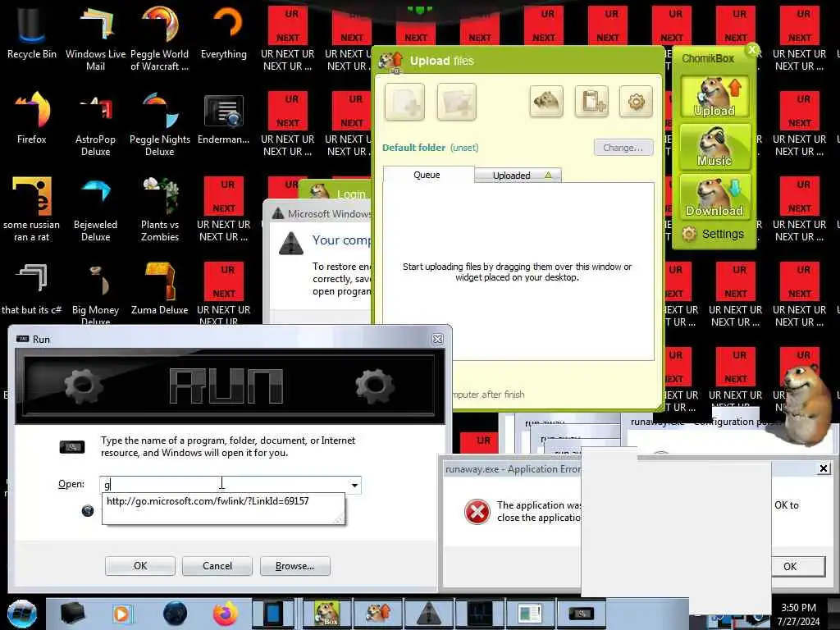The width and height of the screenshot is (840, 630).
Task: Click the hamster icon in Upload files toolbar
Action: tap(546, 101)
